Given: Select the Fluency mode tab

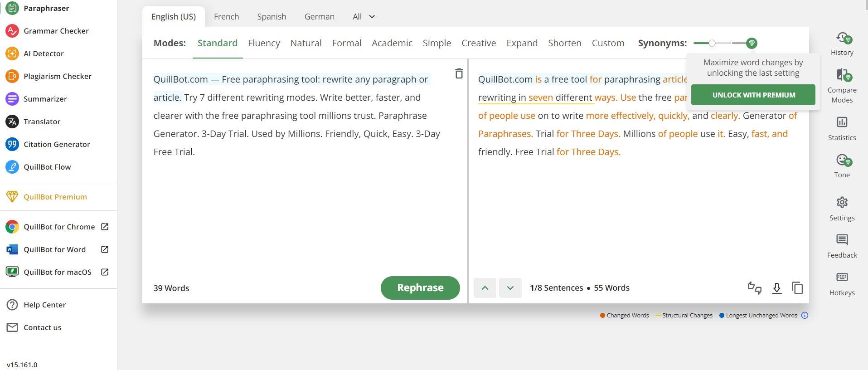Looking at the screenshot, I should coord(264,43).
